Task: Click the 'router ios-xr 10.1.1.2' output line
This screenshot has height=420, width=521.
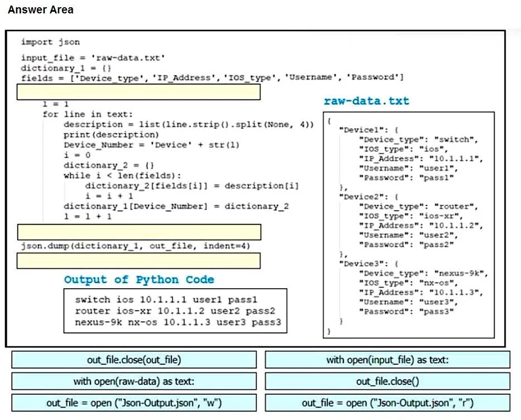Action: click(x=175, y=311)
